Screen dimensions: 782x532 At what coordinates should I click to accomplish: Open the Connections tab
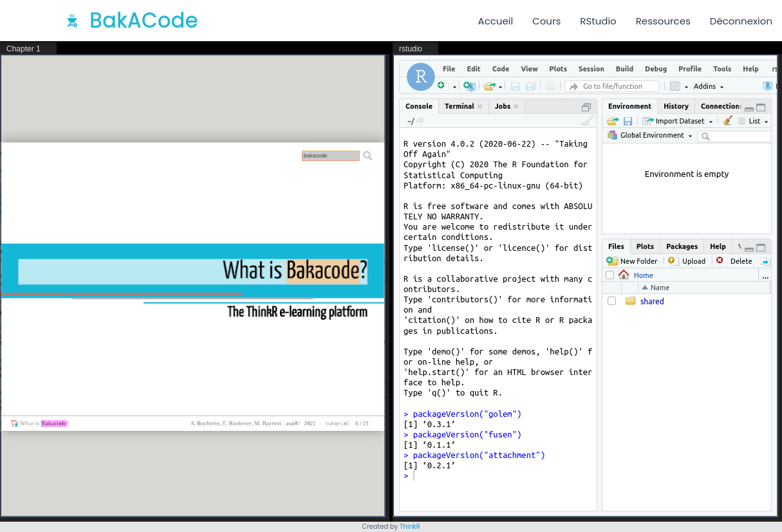coord(720,106)
